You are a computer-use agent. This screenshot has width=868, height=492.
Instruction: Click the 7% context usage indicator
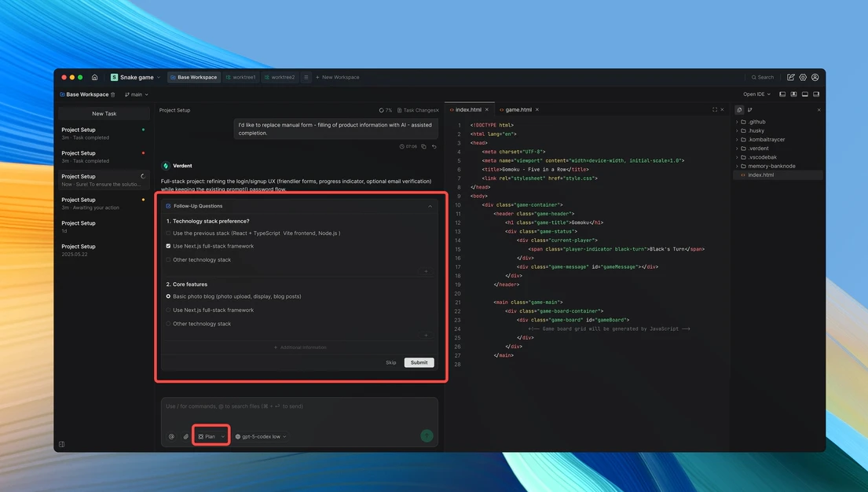coord(385,110)
